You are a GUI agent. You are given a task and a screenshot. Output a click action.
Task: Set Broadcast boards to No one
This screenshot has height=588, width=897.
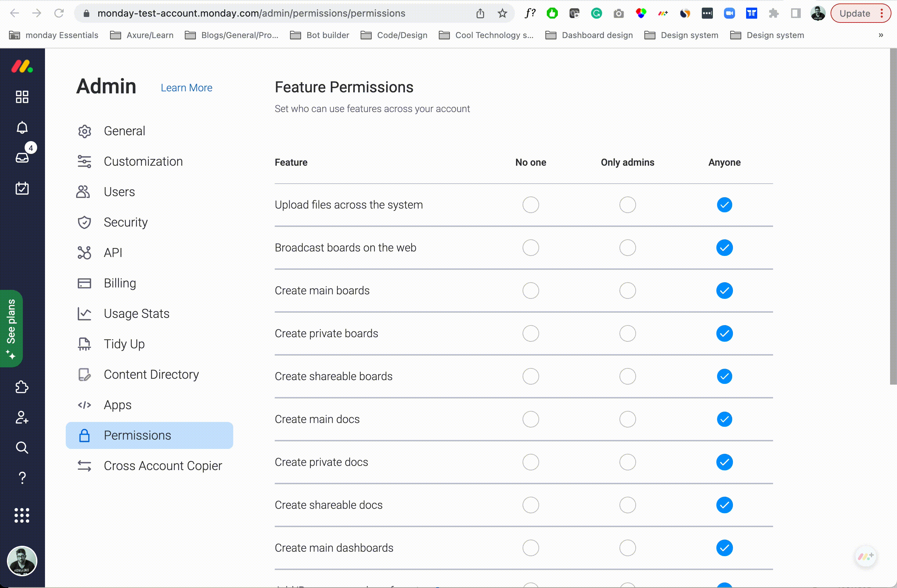click(x=531, y=248)
